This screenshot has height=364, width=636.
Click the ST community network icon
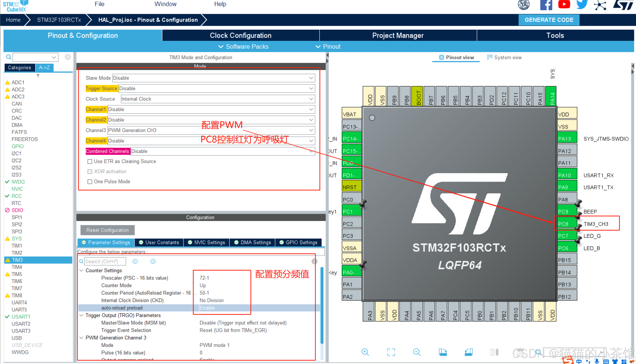(x=600, y=5)
